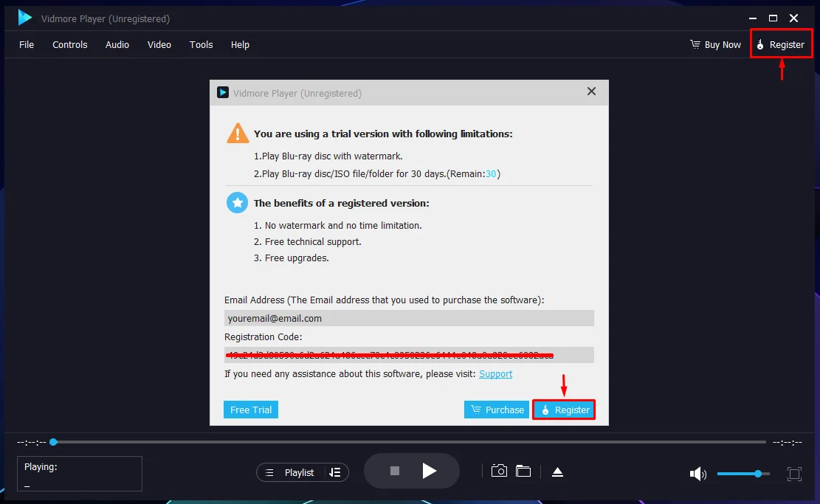Adjust the volume slider
This screenshot has width=820, height=504.
click(x=743, y=474)
